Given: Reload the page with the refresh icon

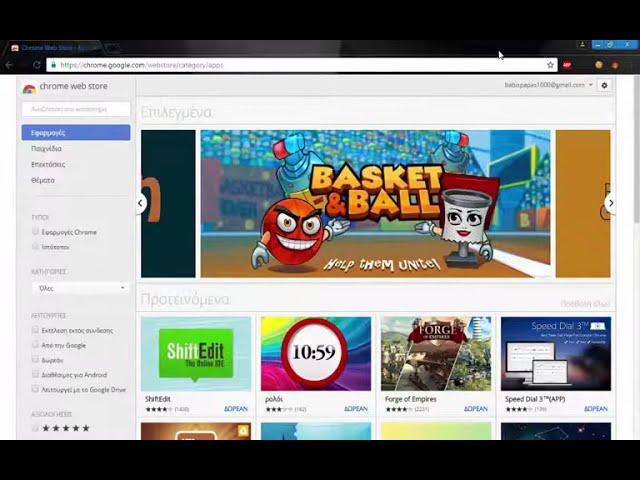Looking at the screenshot, I should coord(37,65).
